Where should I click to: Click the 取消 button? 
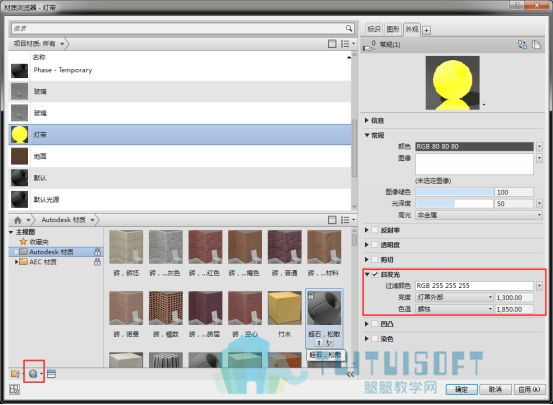point(495,389)
